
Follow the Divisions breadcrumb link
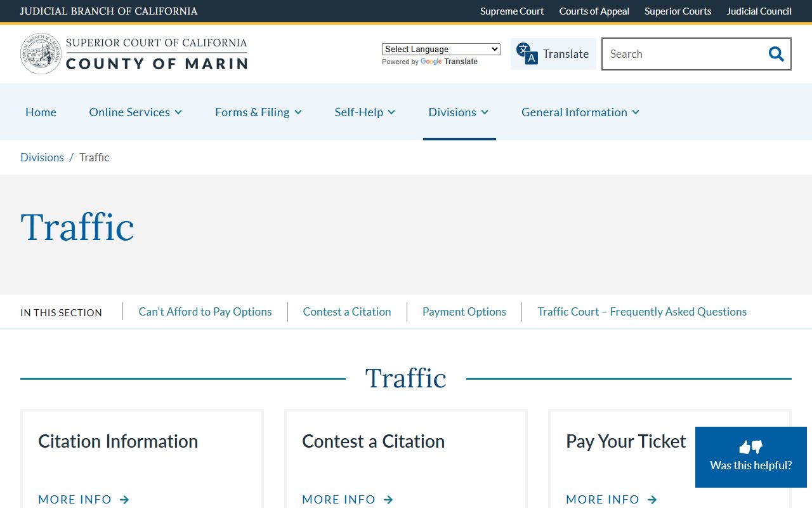coord(42,157)
